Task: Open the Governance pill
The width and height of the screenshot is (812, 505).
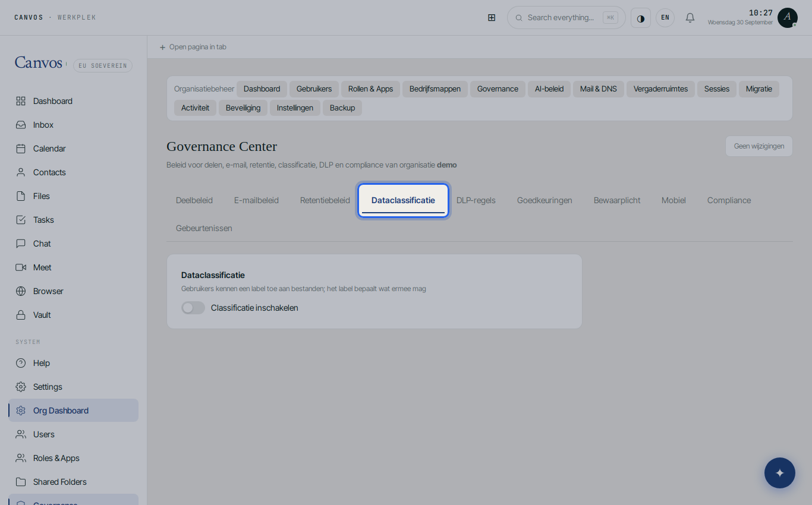Action: (498, 89)
